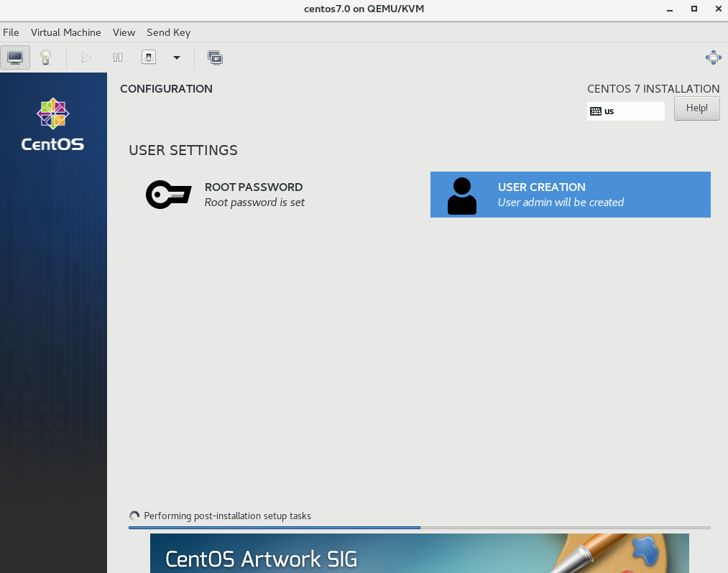Image resolution: width=728 pixels, height=573 pixels.
Task: Close the centos7.0 VM window
Action: pyautogui.click(x=718, y=9)
